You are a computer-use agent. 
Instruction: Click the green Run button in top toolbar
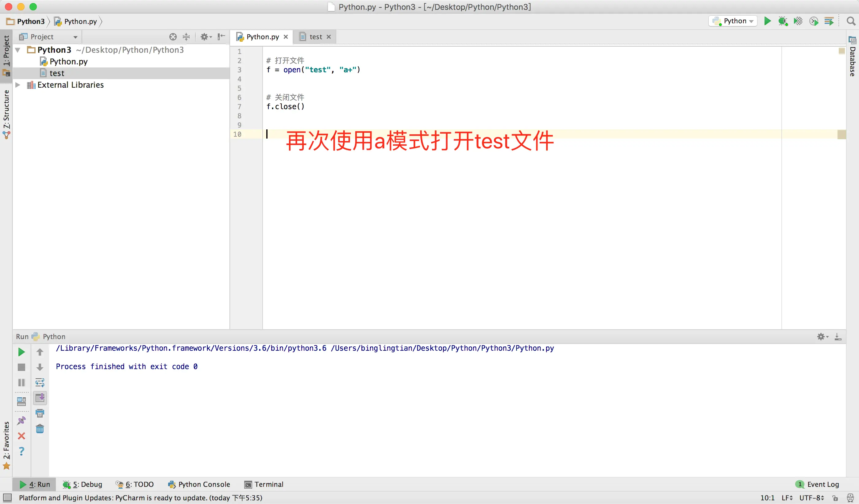point(767,21)
